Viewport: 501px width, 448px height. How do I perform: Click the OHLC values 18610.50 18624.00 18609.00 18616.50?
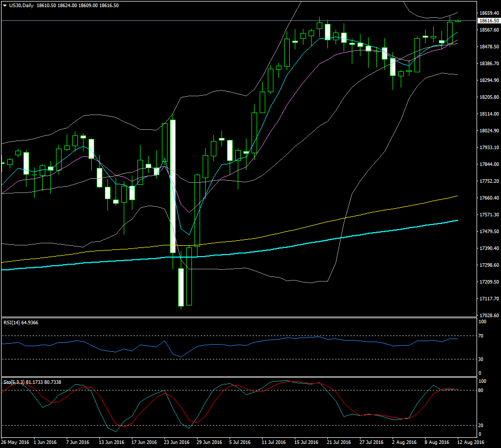(77, 6)
